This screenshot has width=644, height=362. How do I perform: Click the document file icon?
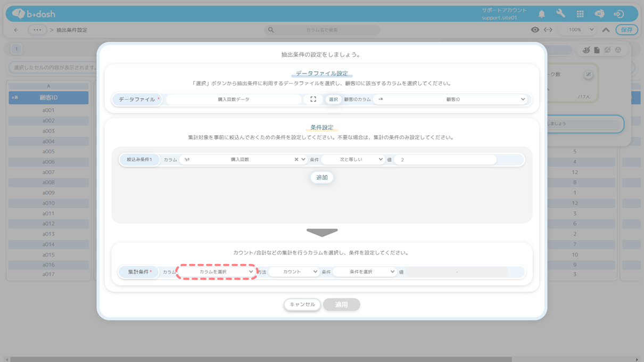pos(597,50)
